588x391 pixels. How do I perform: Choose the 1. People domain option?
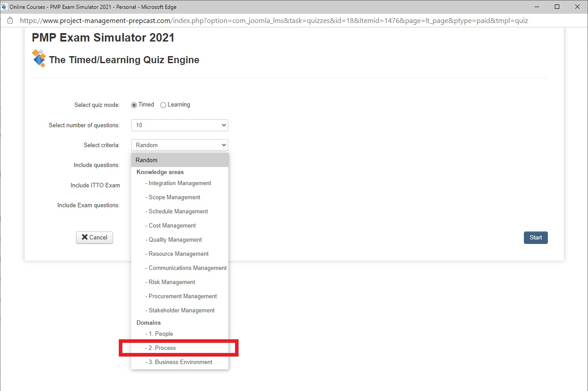180,334
